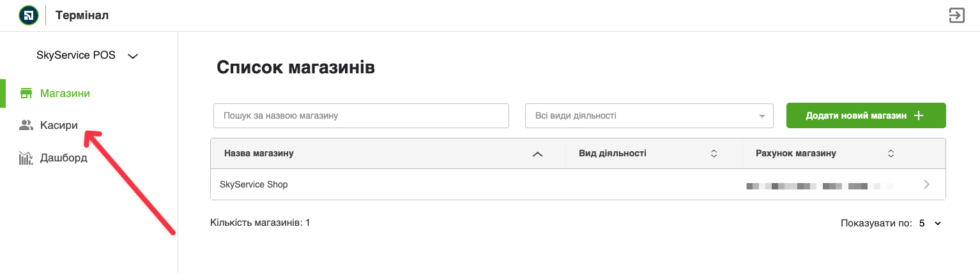
Task: Open the SkyService Shop row arrow
Action: click(927, 185)
